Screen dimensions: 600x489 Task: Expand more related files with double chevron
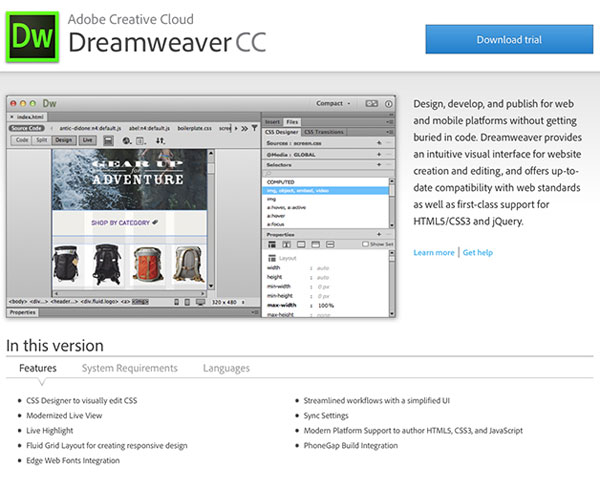[x=246, y=128]
